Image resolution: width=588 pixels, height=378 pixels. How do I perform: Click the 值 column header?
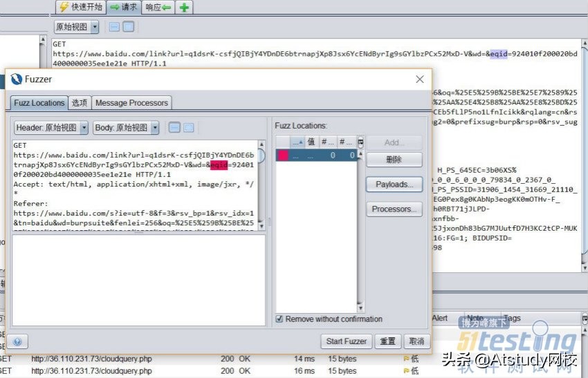pyautogui.click(x=311, y=142)
